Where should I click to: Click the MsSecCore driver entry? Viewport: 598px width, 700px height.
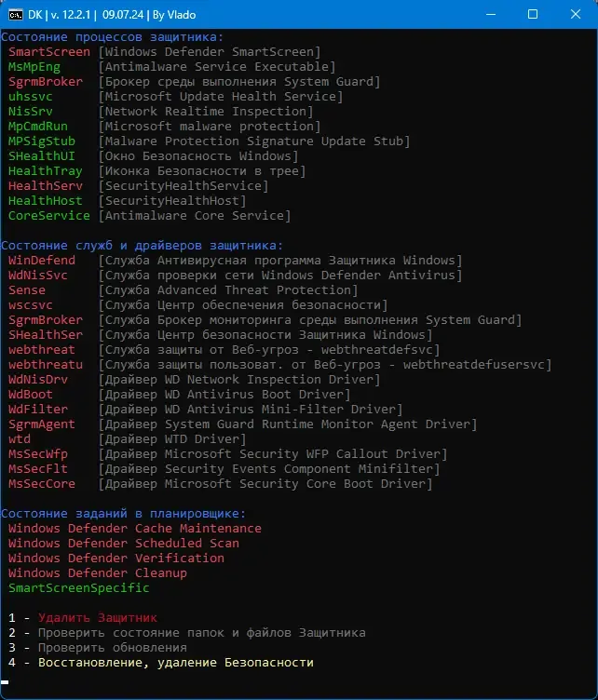pyautogui.click(x=41, y=484)
